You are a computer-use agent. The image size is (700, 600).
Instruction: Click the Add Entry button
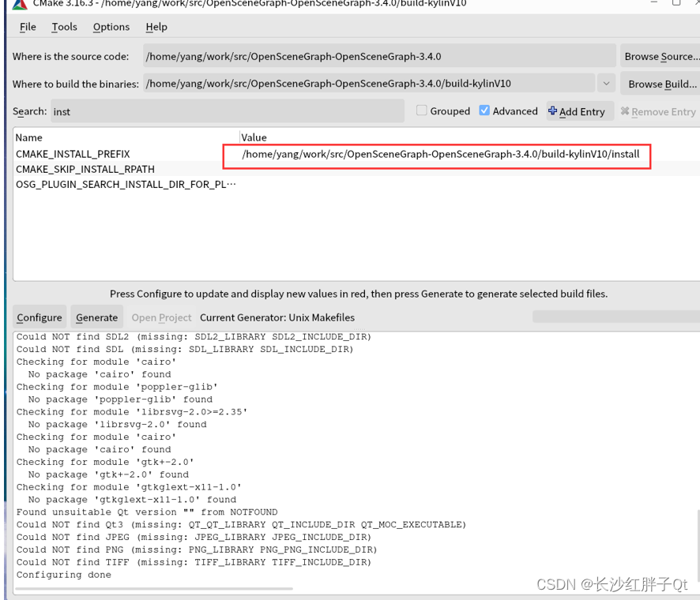coord(579,111)
